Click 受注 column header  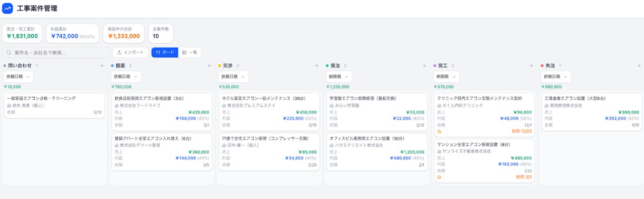pos(335,65)
